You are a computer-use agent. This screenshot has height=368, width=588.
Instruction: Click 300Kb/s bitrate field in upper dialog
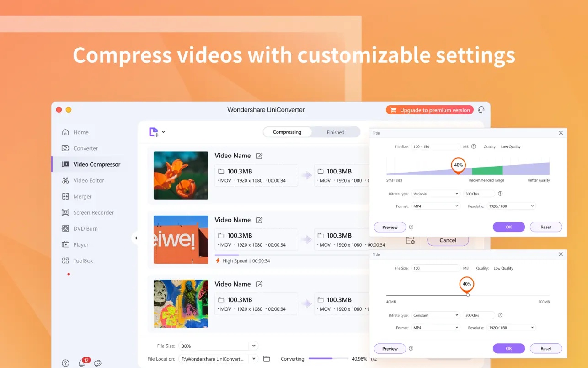[479, 194]
